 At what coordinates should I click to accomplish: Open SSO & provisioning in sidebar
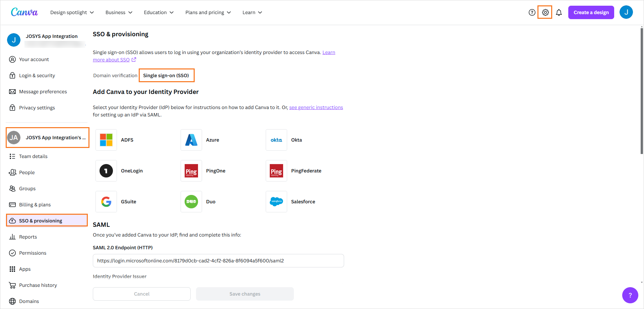click(47, 220)
